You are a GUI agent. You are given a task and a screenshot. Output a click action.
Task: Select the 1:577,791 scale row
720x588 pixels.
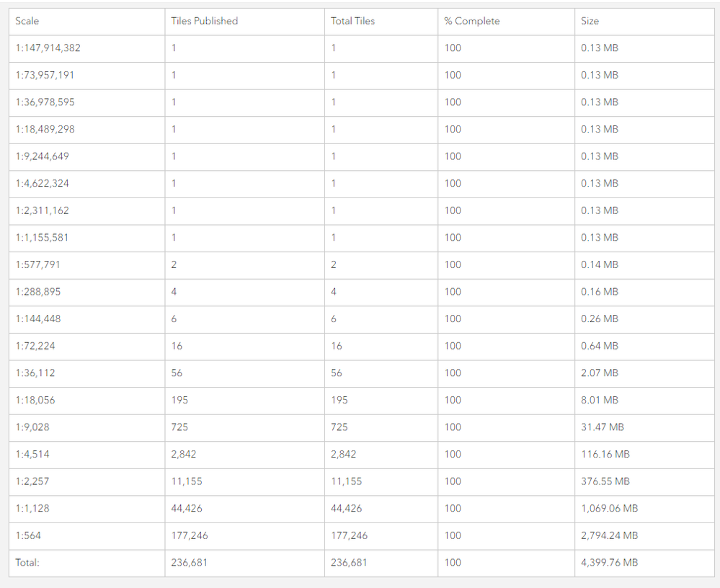pyautogui.click(x=37, y=264)
